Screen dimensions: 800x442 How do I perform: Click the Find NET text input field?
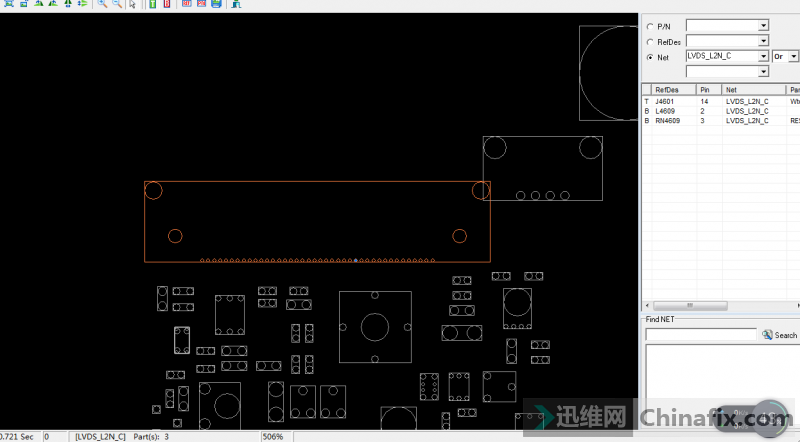point(701,335)
